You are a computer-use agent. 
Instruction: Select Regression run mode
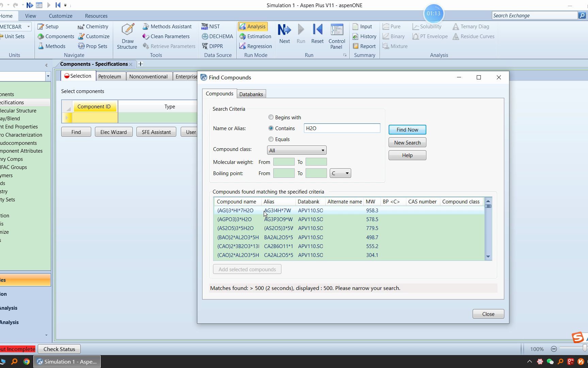(x=256, y=46)
